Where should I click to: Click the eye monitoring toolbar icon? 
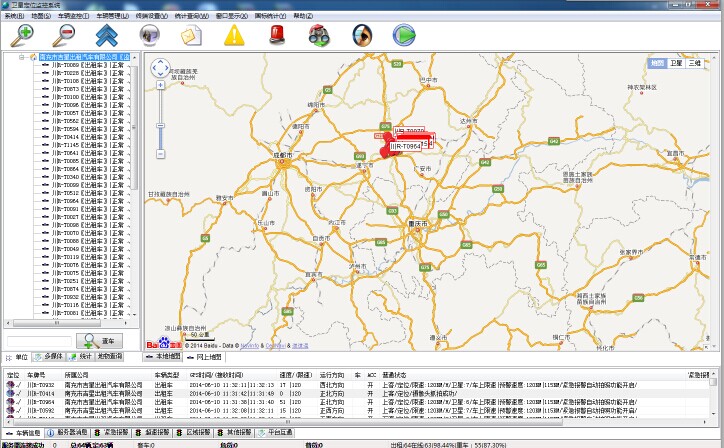pos(362,36)
